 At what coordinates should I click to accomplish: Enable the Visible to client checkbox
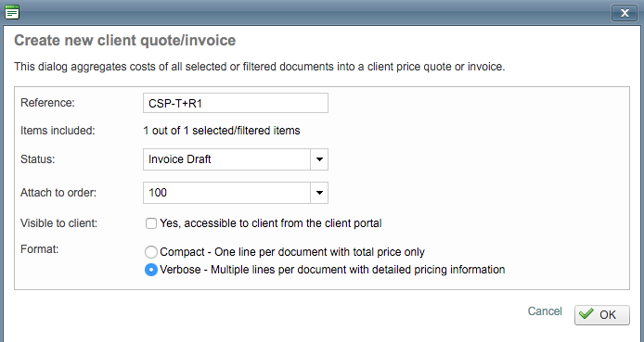pyautogui.click(x=151, y=223)
